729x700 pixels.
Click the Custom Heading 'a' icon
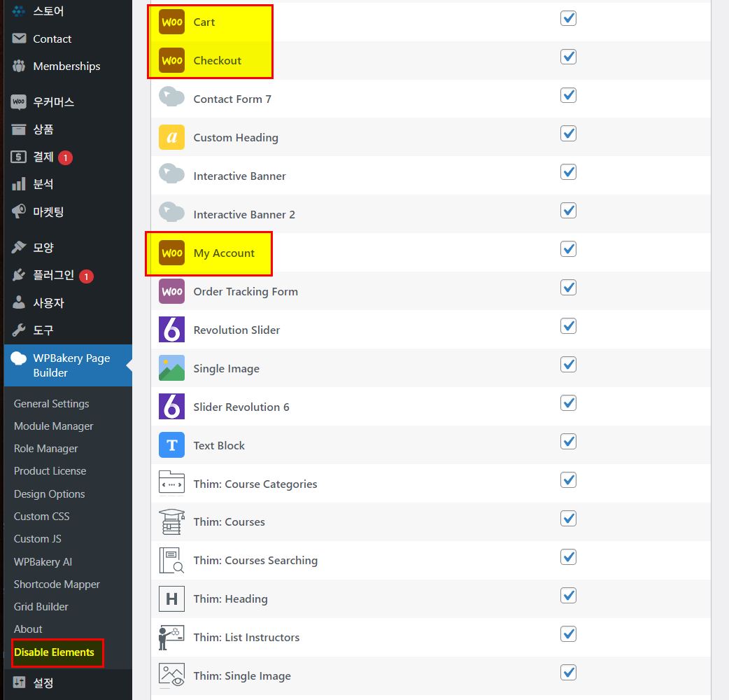171,137
